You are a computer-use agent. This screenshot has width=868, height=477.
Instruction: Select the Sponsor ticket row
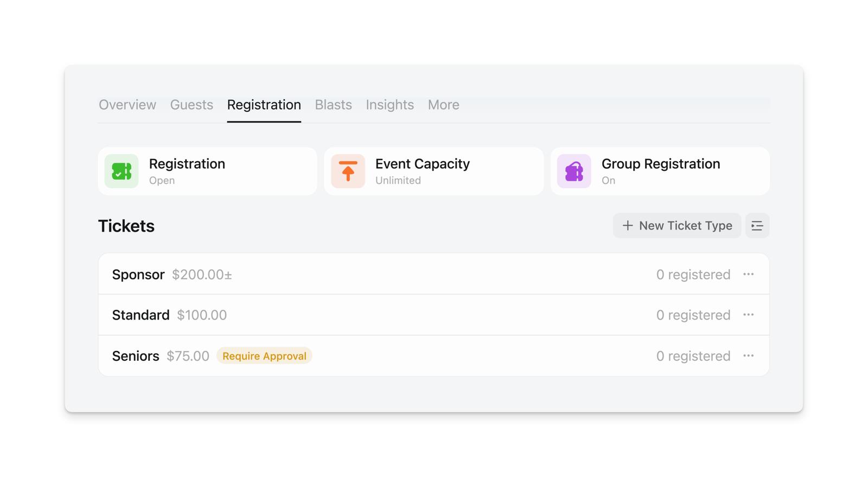[380, 275]
